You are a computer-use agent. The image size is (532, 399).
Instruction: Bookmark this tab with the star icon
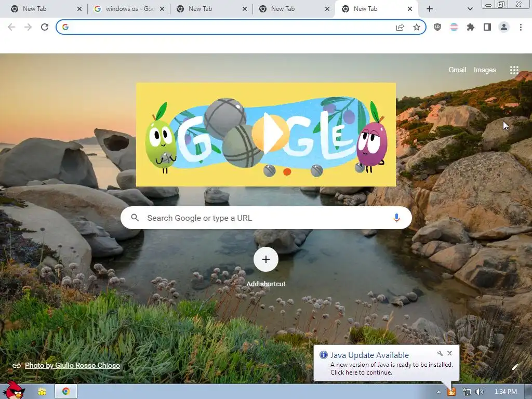click(417, 27)
